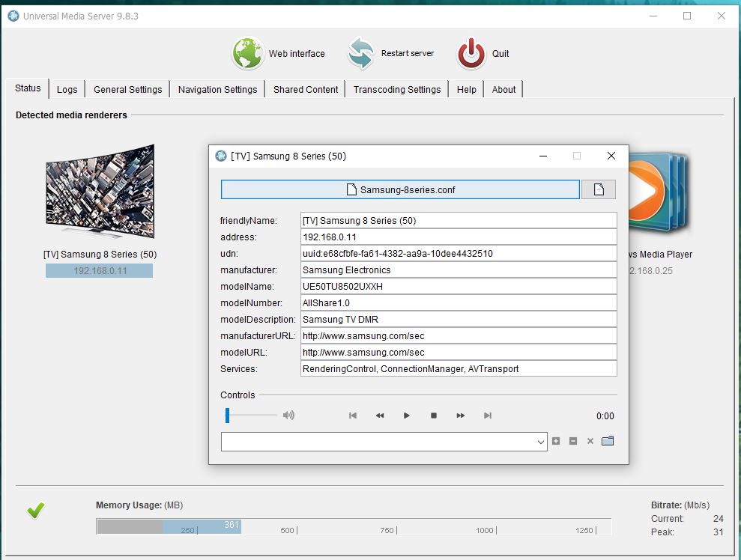Open the Samsung-8series.conf file button
The image size is (741, 560).
(400, 189)
